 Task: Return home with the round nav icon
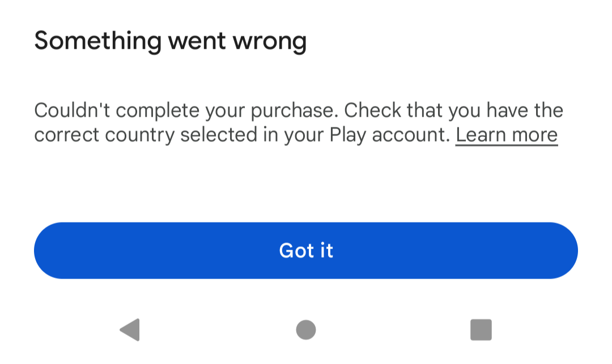click(x=306, y=329)
